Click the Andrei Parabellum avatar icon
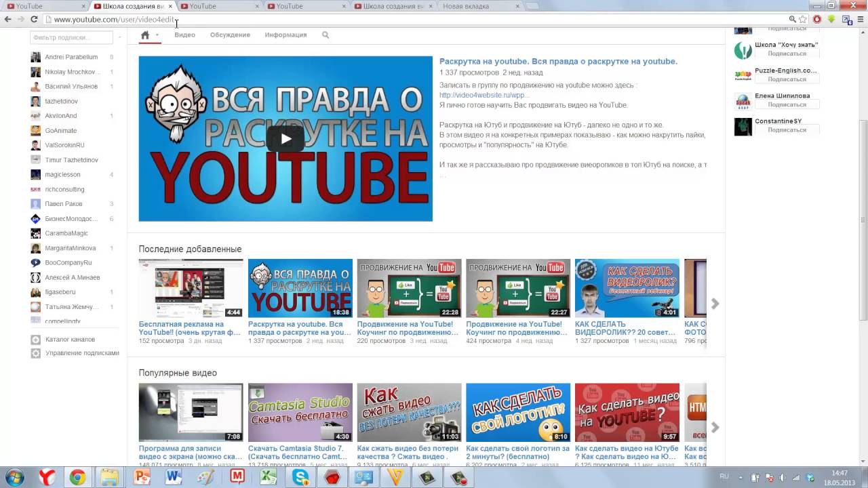This screenshot has height=488, width=868. click(36, 57)
